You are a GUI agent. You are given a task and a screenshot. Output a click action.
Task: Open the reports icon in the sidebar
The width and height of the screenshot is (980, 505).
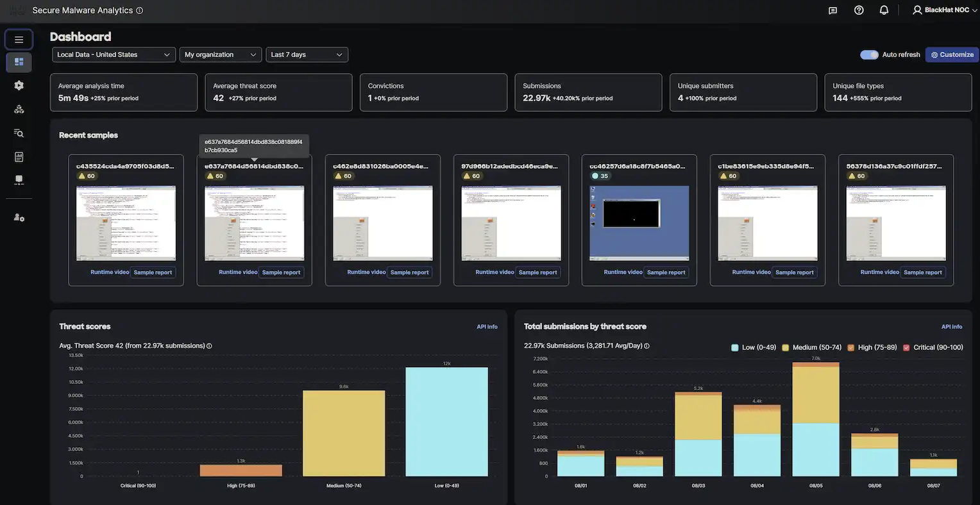point(14,155)
